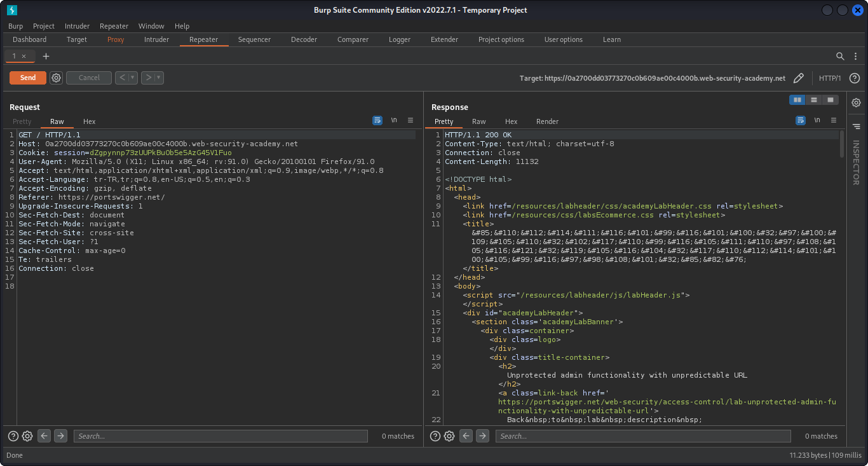Select Response Raw view tab
Screen dimensions: 868x466
(x=478, y=121)
